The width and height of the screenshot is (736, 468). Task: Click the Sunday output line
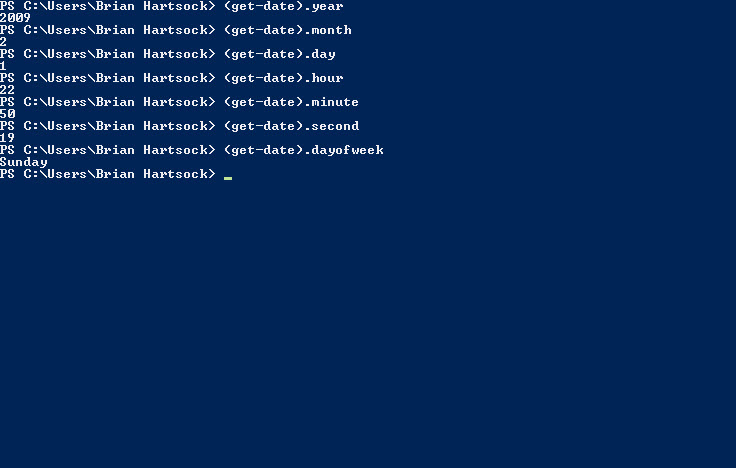pos(23,162)
